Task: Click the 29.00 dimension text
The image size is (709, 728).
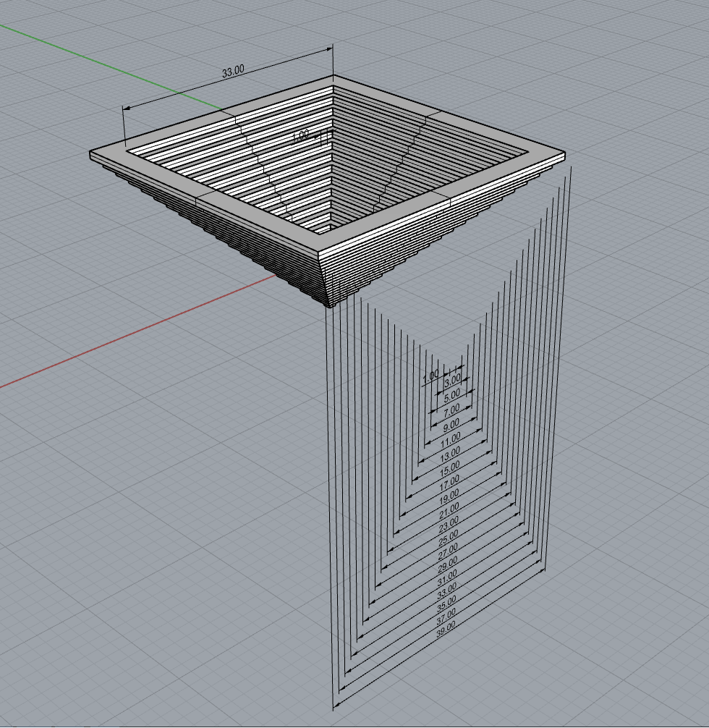Action: pyautogui.click(x=448, y=563)
